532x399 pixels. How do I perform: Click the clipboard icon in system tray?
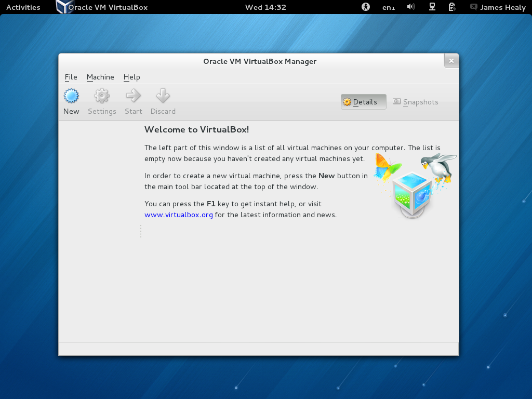point(451,7)
